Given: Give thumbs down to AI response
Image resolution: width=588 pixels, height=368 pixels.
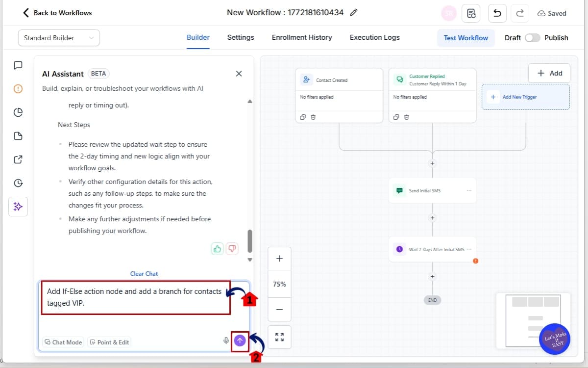Looking at the screenshot, I should click(x=232, y=249).
